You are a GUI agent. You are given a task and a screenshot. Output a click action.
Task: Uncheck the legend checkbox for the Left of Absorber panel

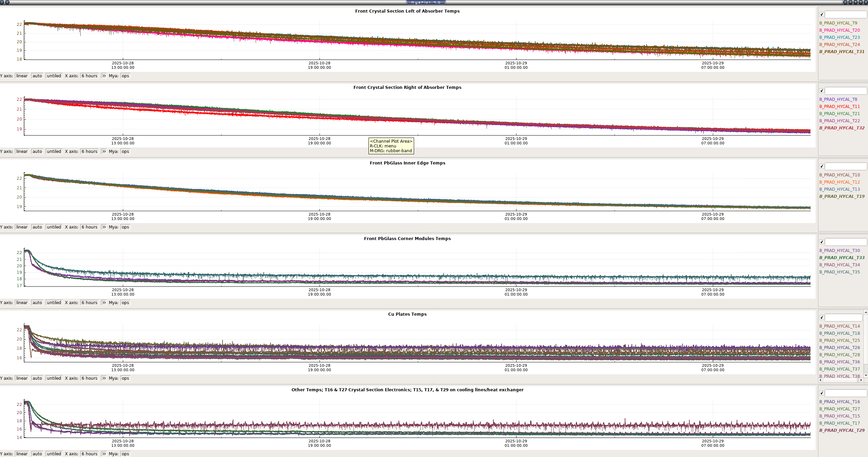pyautogui.click(x=821, y=15)
